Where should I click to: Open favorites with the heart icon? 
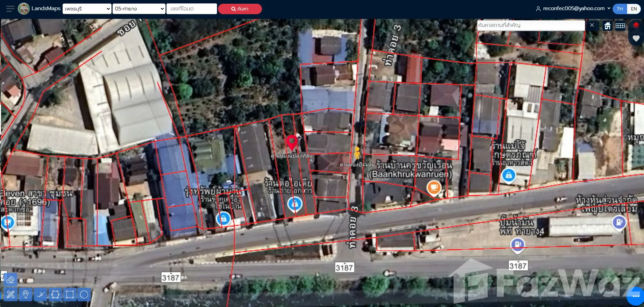point(636,38)
